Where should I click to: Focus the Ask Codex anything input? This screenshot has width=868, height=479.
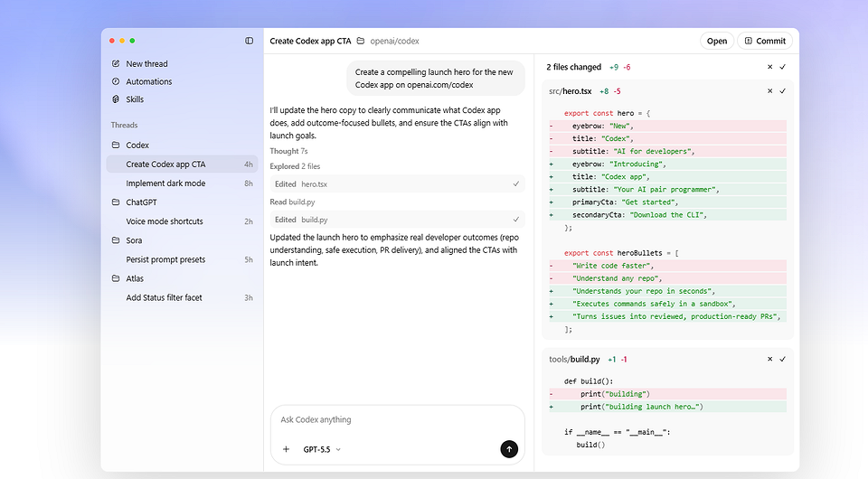(398, 420)
